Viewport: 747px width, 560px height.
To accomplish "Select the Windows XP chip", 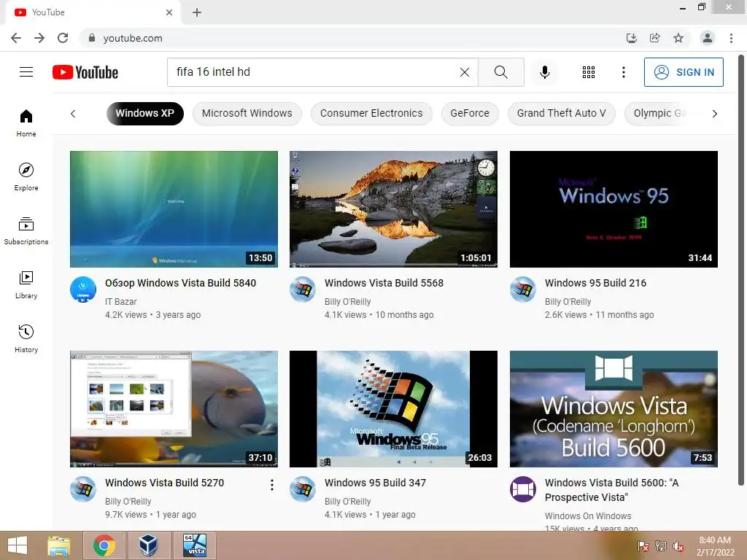I will pos(145,113).
